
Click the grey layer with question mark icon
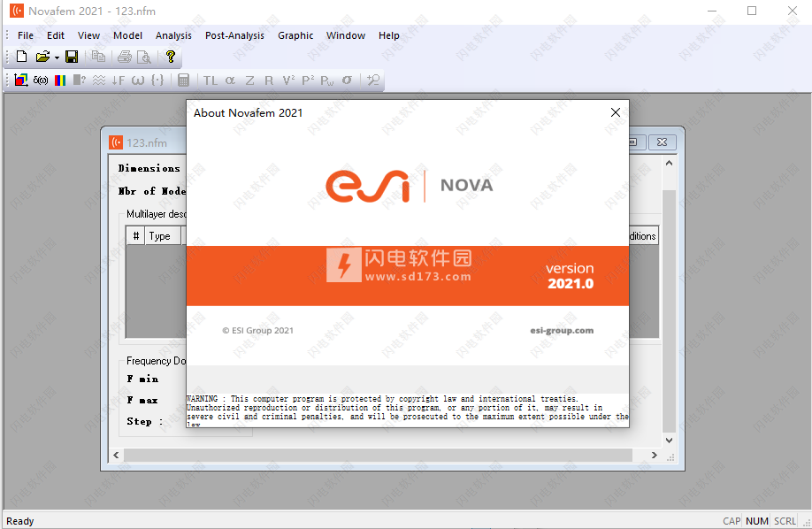(x=80, y=80)
